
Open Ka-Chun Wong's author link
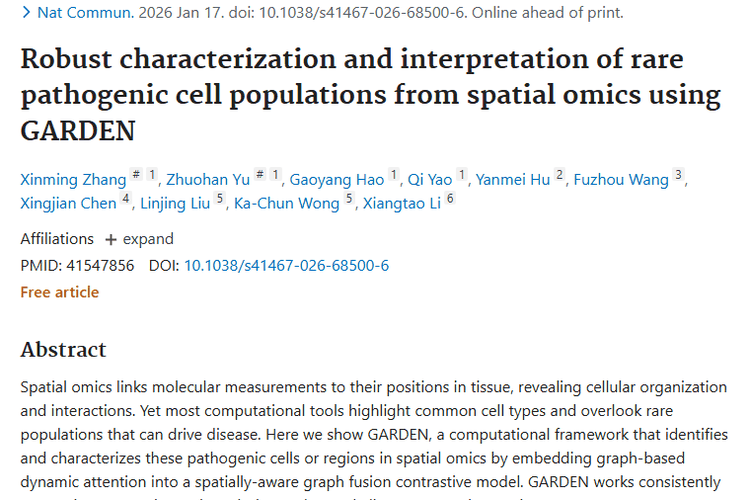288,204
